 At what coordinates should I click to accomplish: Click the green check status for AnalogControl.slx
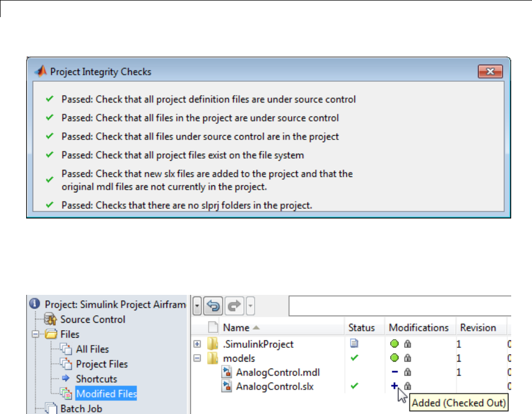click(x=354, y=386)
